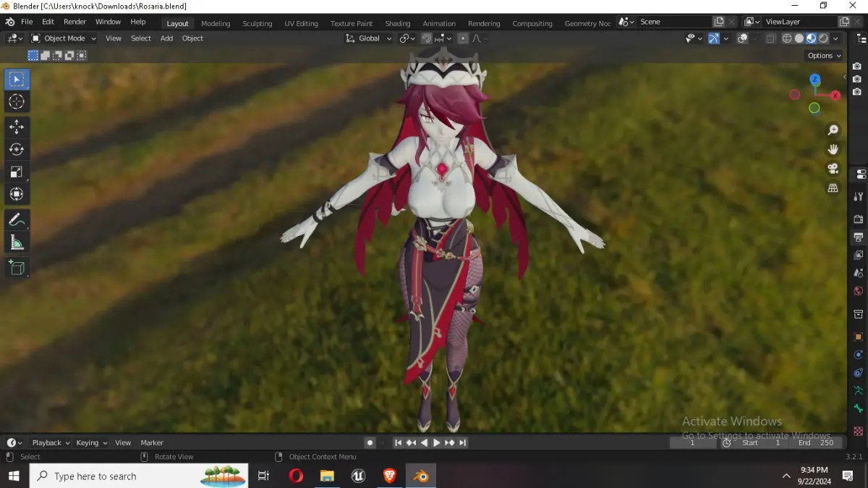Toggle camera view gizmo icon
This screenshot has height=488, width=868.
[x=833, y=169]
